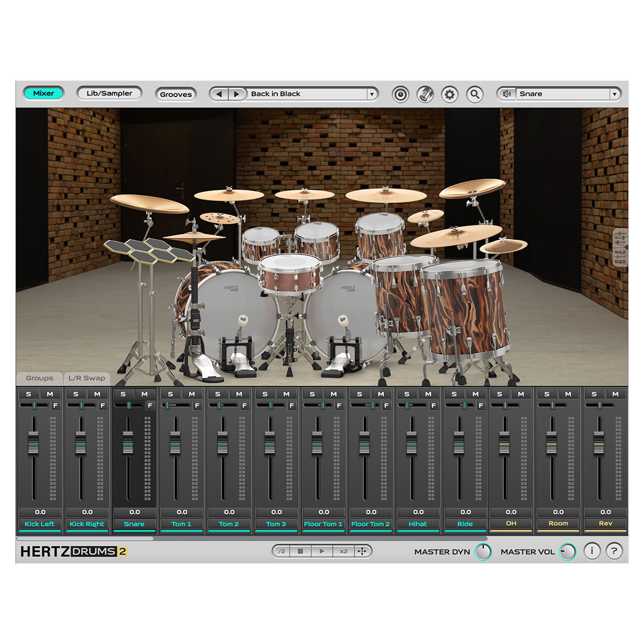Screen dimensions: 644x644
Task: Select the Kick Left channel label
Action: [x=40, y=524]
